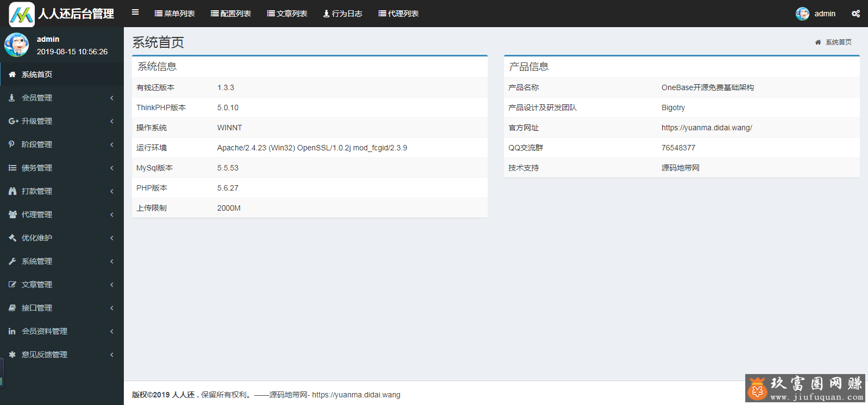Open 文章列表 in top navigation

click(287, 14)
